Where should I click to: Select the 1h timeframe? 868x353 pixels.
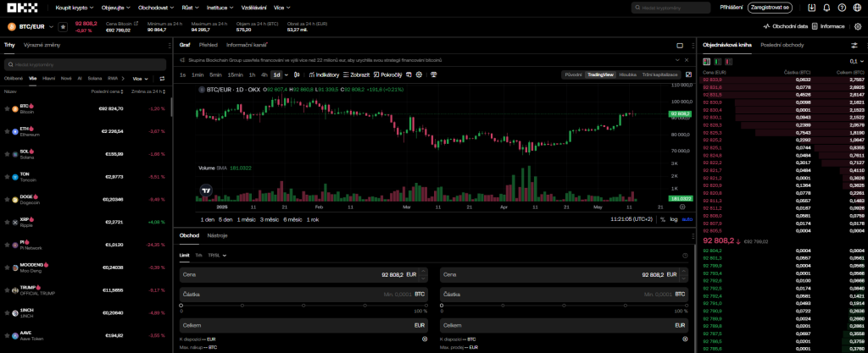252,74
